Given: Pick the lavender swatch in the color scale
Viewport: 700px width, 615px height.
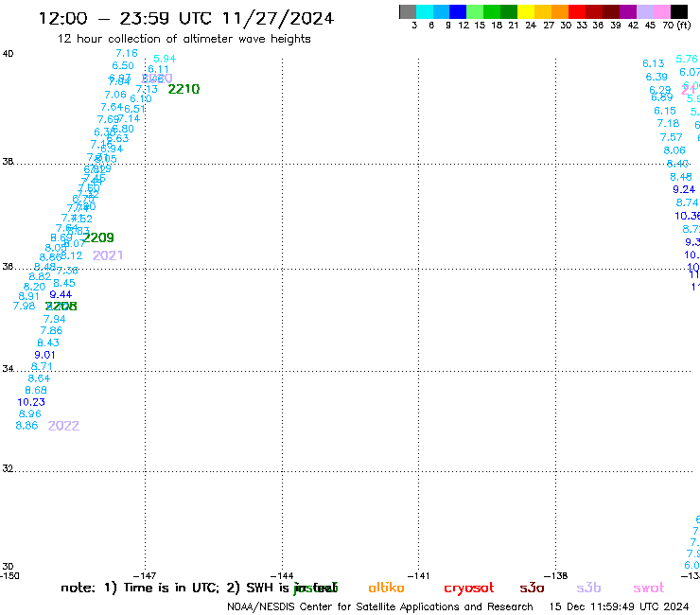Looking at the screenshot, I should tap(644, 12).
